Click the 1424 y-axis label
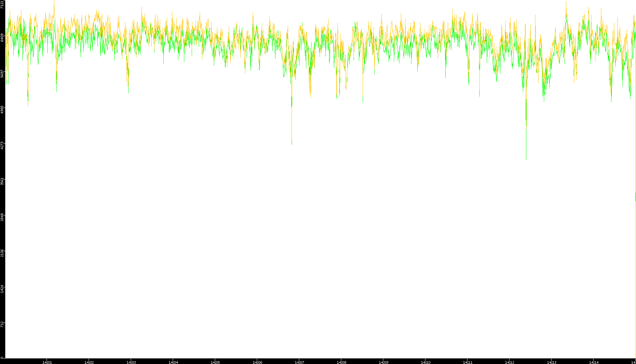The image size is (636, 364). click(2, 289)
